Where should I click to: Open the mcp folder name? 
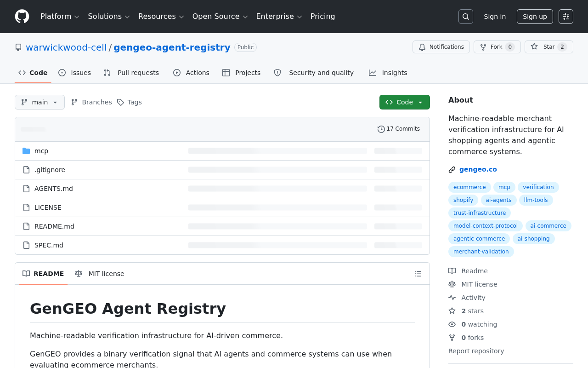click(41, 151)
